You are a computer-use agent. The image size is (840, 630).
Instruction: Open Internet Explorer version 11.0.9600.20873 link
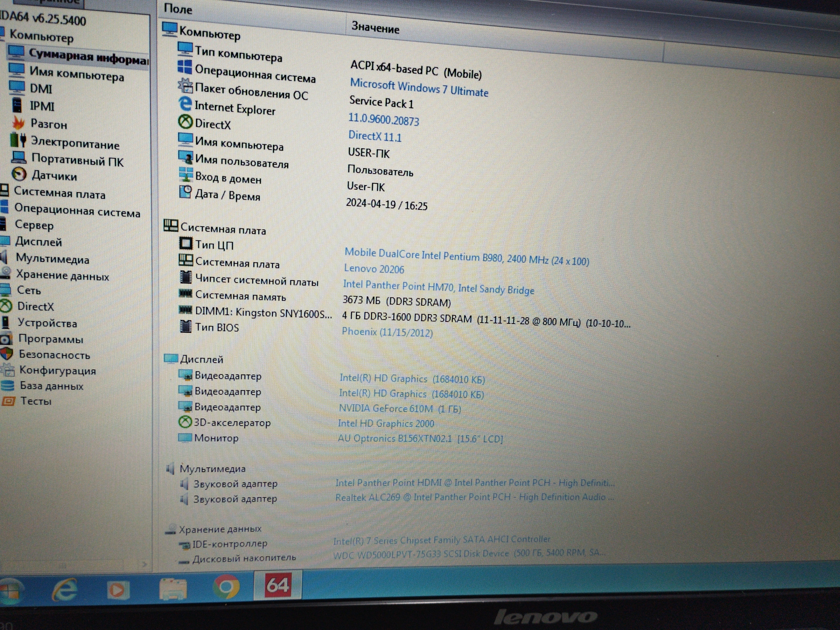click(x=384, y=119)
